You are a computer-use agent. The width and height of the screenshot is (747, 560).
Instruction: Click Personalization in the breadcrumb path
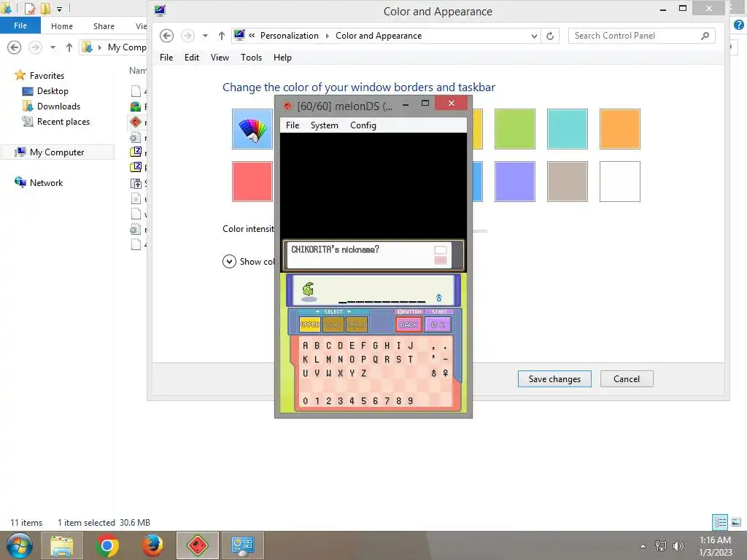click(x=289, y=36)
